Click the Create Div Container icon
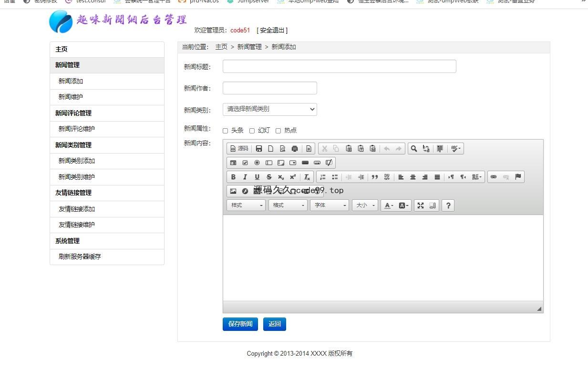The height and width of the screenshot is (370, 588). click(x=387, y=177)
